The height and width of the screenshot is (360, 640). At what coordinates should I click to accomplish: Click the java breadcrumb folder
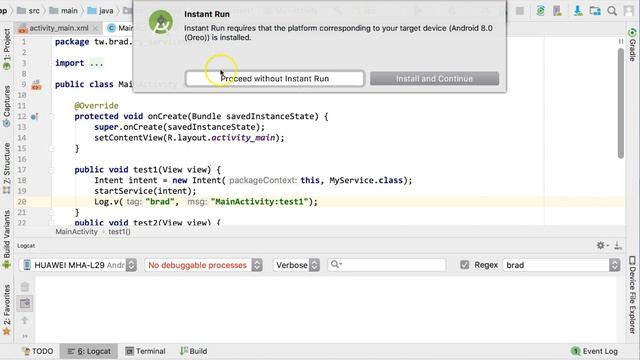(100, 11)
